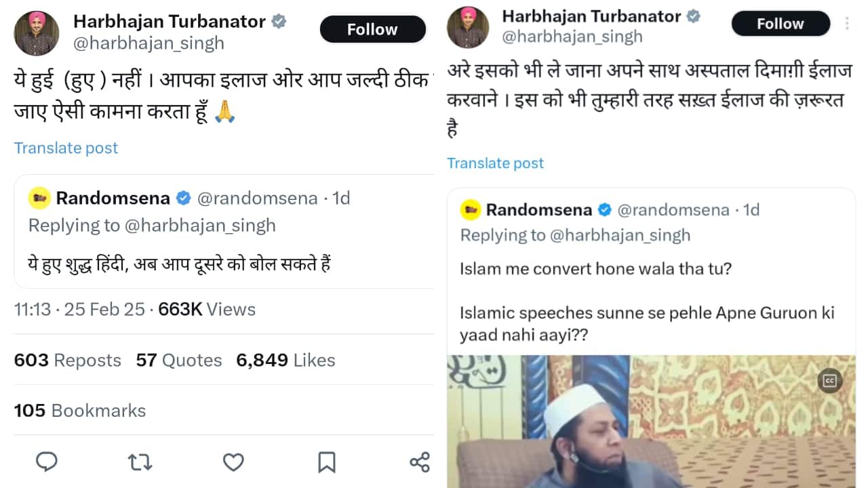
Task: Open three-dot more options menu
Action: [x=847, y=24]
